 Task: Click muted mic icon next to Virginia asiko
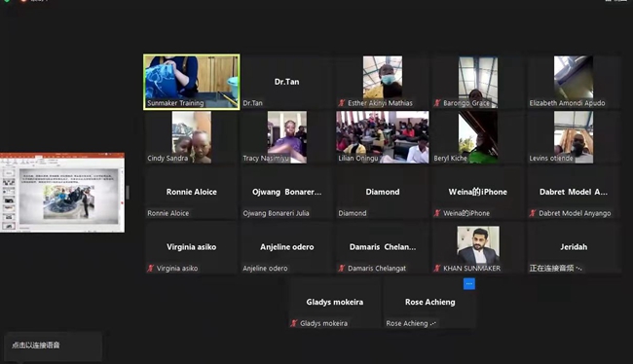pos(151,268)
